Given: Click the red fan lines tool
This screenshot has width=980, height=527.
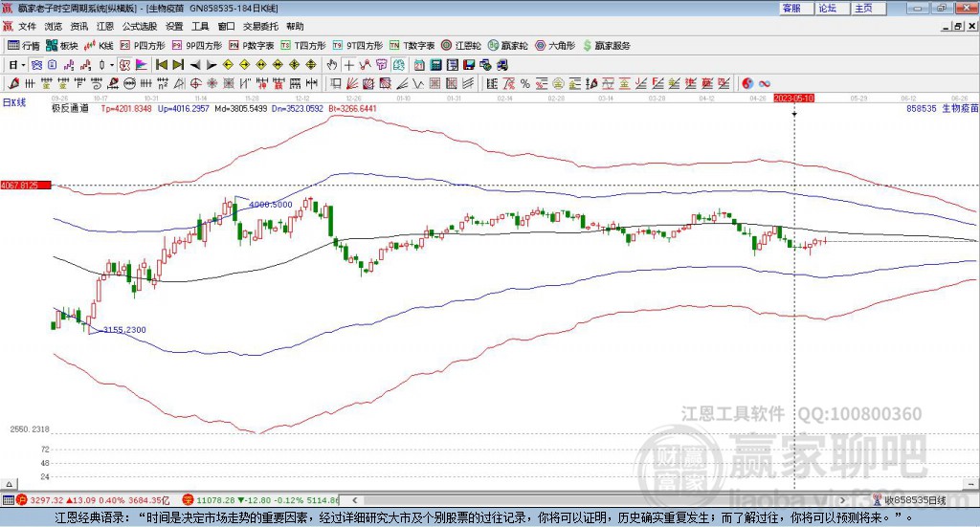Looking at the screenshot, I should 352,83.
